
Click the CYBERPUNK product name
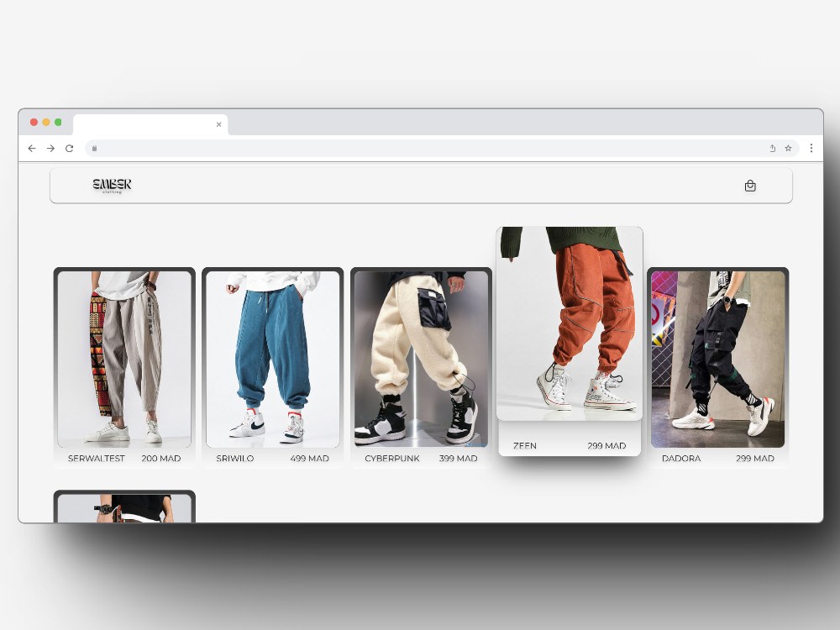[392, 458]
